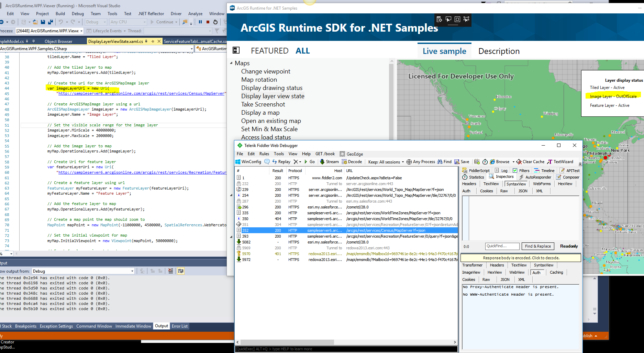Open the response JSON tab in Fiddler

(x=505, y=280)
